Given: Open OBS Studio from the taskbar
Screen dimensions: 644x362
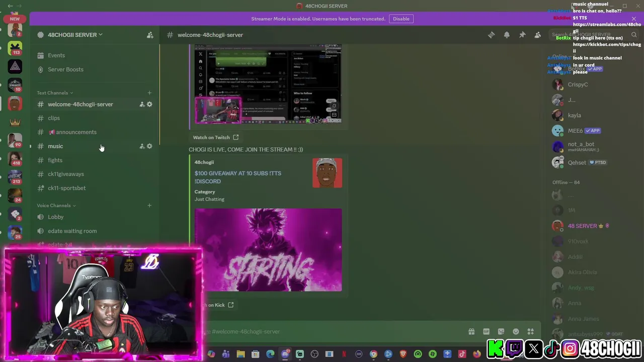Looking at the screenshot, I should pos(314,354).
